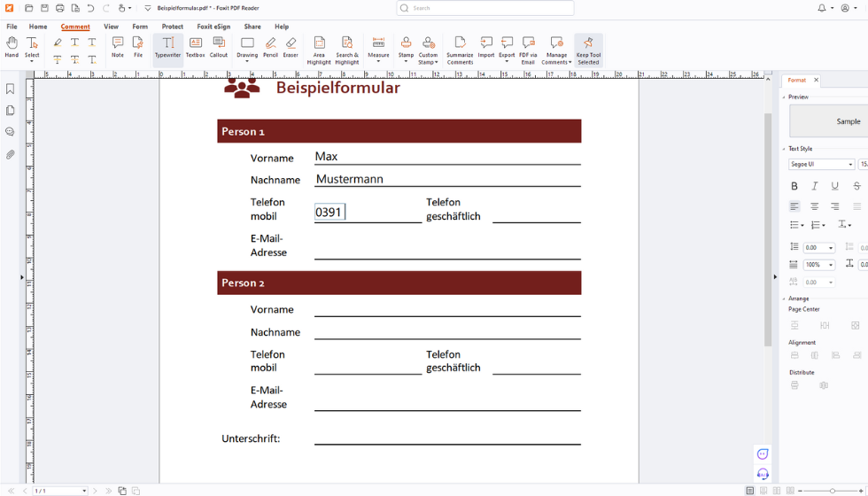
Task: Switch to the Home tab
Action: pos(38,27)
